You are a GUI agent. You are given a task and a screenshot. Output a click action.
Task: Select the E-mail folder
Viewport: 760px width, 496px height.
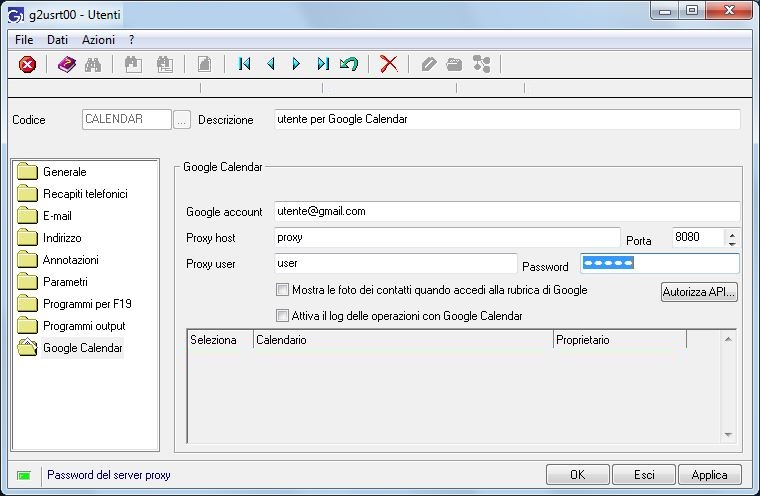coord(44,216)
